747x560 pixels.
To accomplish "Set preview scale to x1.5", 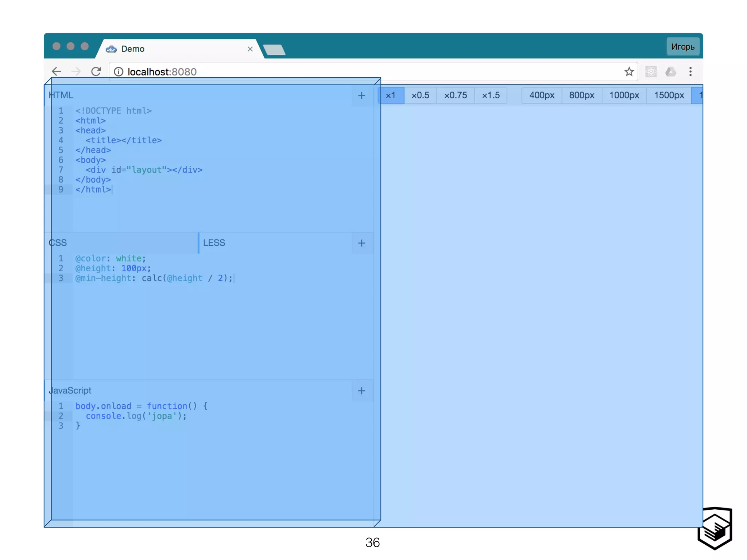I will [x=491, y=95].
